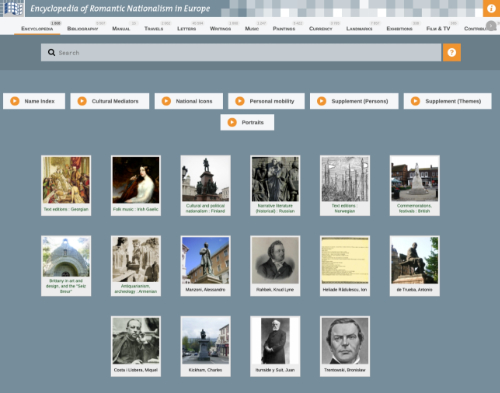Open the Rahbek, Knud Lyne portrait
500x393 pixels.
point(275,260)
